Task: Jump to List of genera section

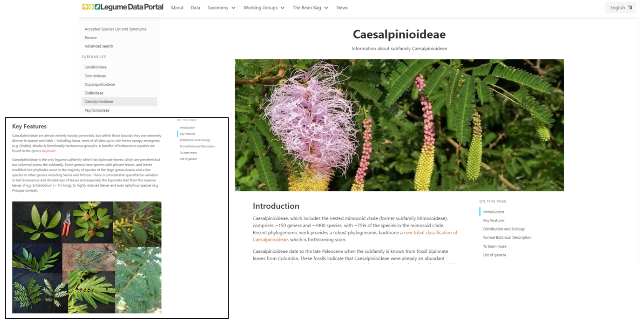Action: pos(494,255)
